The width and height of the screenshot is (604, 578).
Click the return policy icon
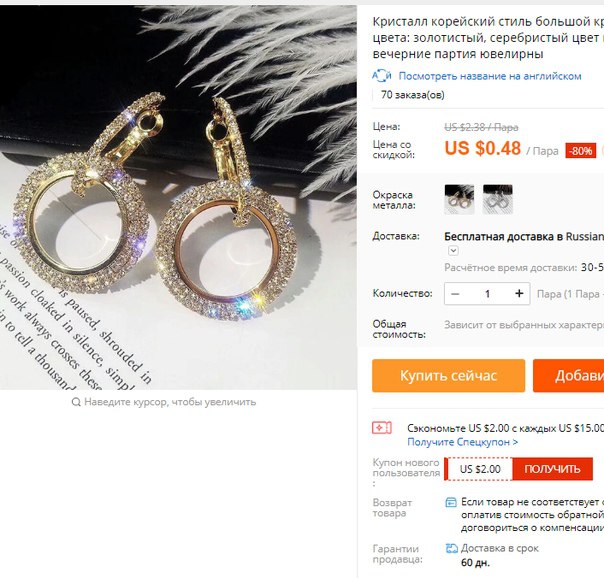click(451, 502)
